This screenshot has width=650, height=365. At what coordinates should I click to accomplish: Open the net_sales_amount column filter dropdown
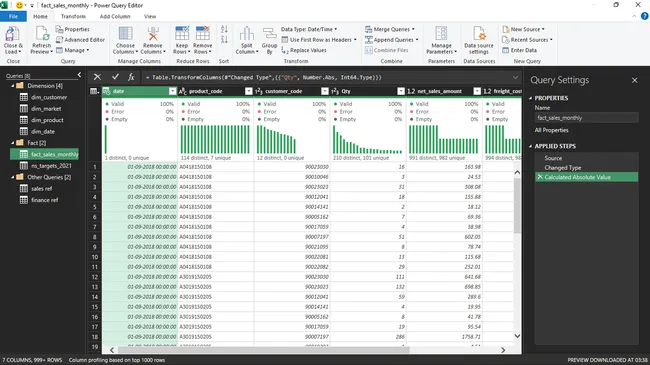[477, 91]
